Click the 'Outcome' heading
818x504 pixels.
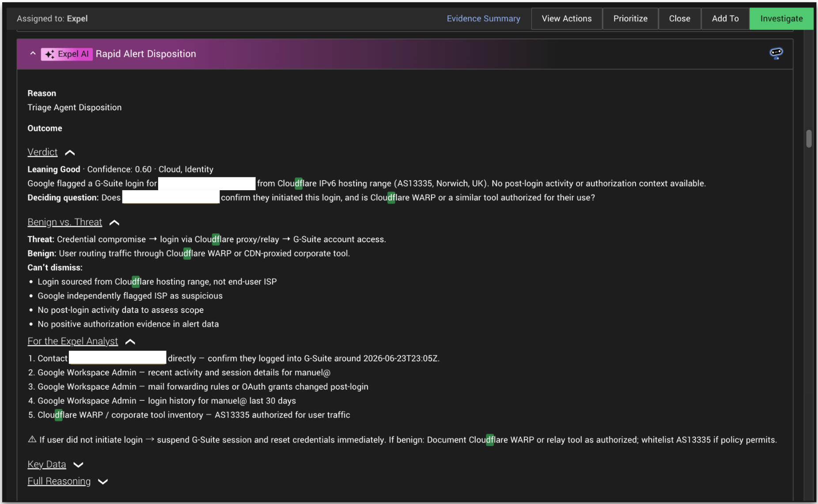(45, 128)
